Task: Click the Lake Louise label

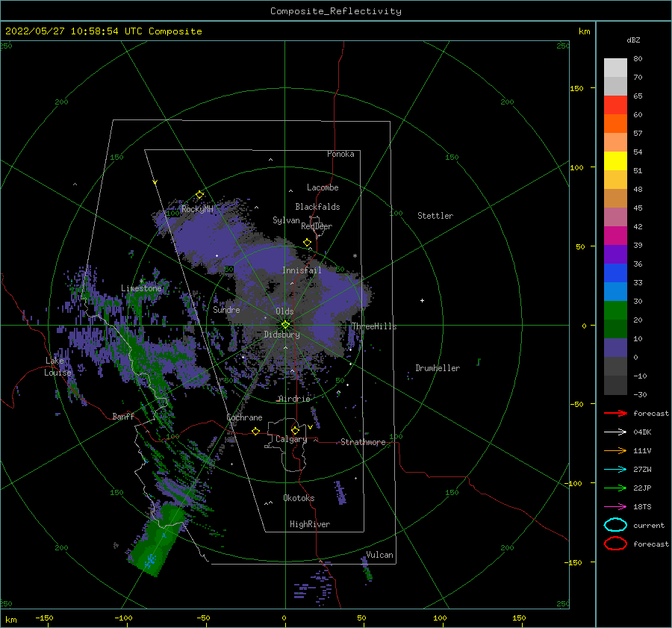Action: [57, 367]
